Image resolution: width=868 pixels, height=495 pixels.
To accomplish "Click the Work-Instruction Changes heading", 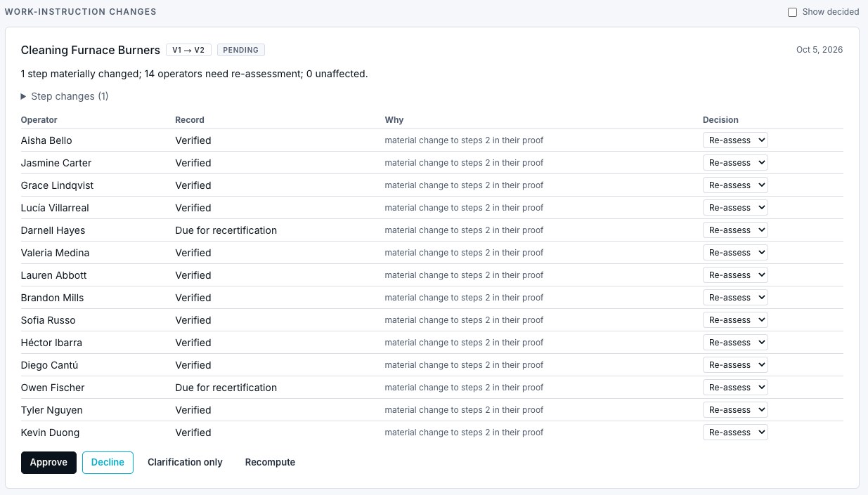I will coord(81,12).
